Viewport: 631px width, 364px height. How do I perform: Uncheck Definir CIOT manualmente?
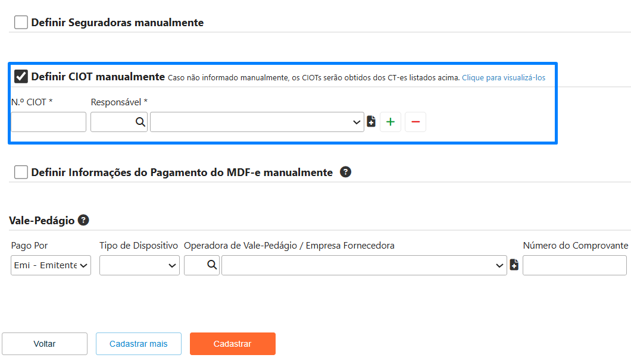tap(21, 76)
